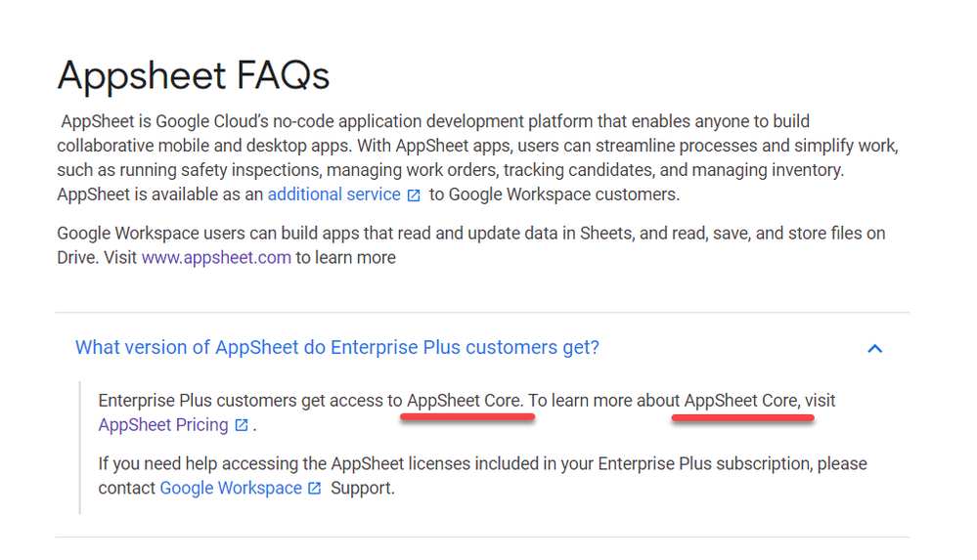Visit the www.appsheet.com link
Image resolution: width=977 pixels, height=560 pixels.
pos(216,258)
